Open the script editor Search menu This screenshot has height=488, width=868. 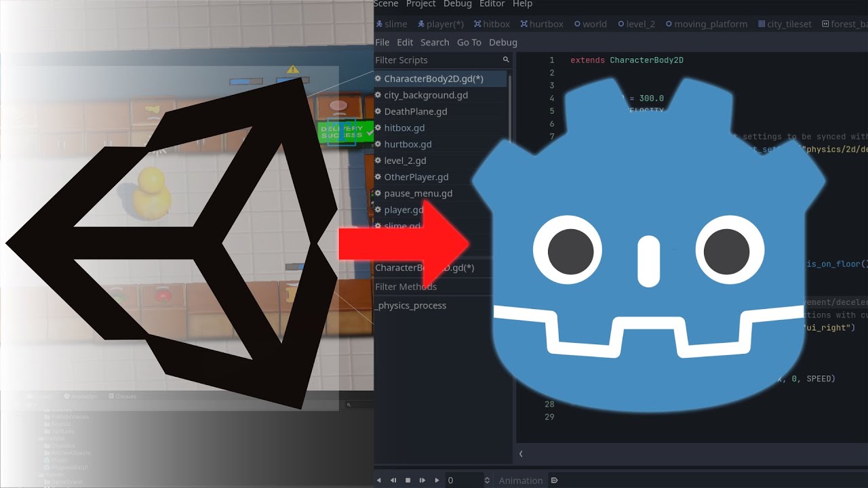tap(435, 42)
